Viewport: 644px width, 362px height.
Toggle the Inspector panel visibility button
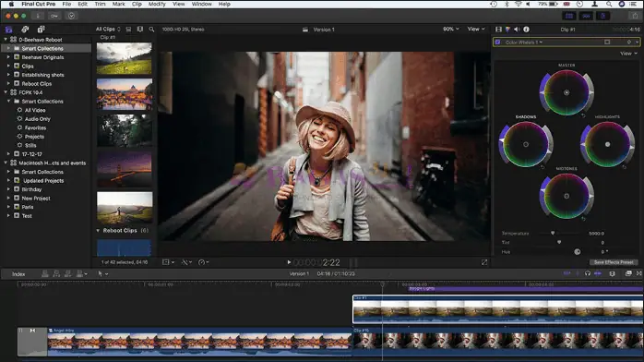[x=602, y=16]
